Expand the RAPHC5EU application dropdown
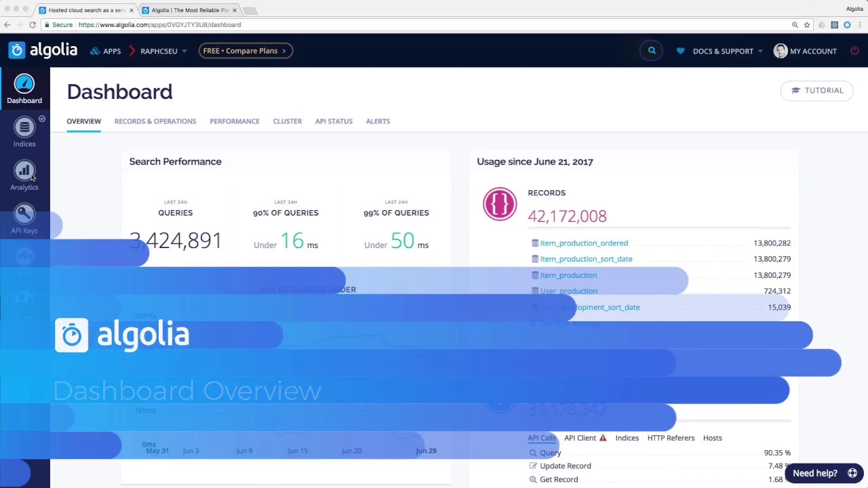The image size is (868, 488). (163, 51)
